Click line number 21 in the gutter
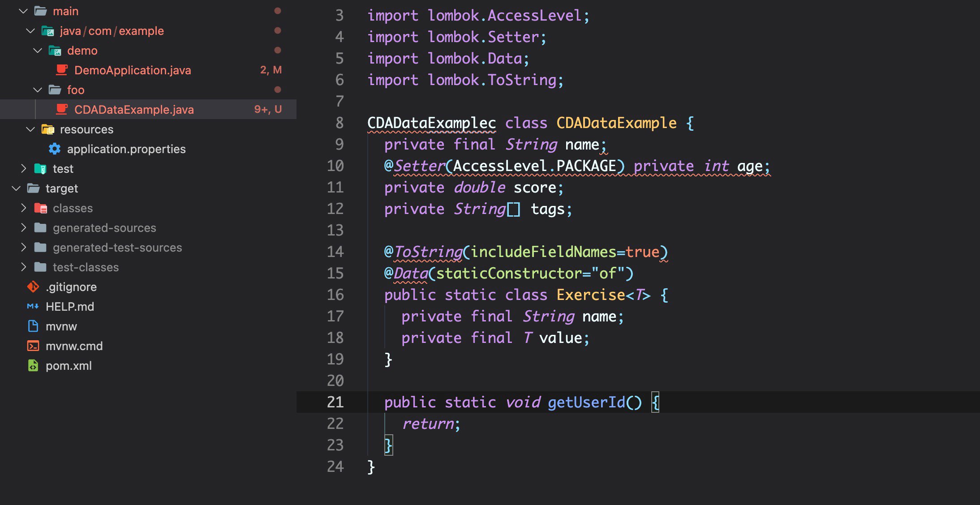The image size is (980, 505). point(335,402)
